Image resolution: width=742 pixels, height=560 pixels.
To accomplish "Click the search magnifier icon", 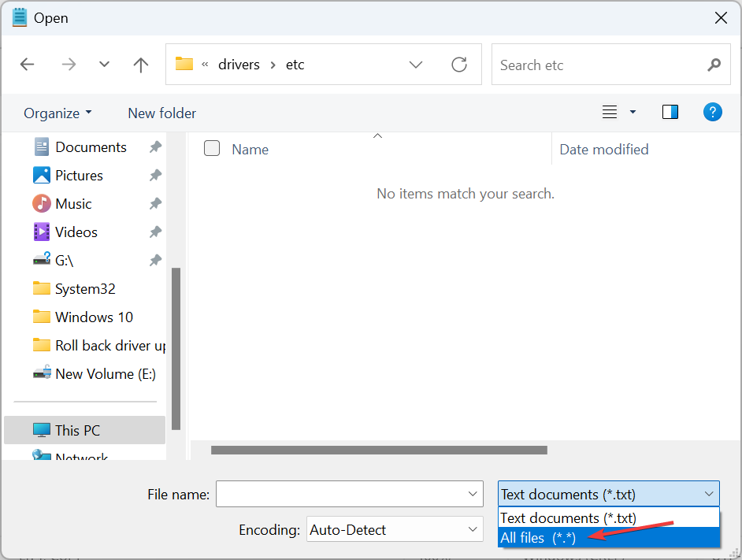I will 714,65.
